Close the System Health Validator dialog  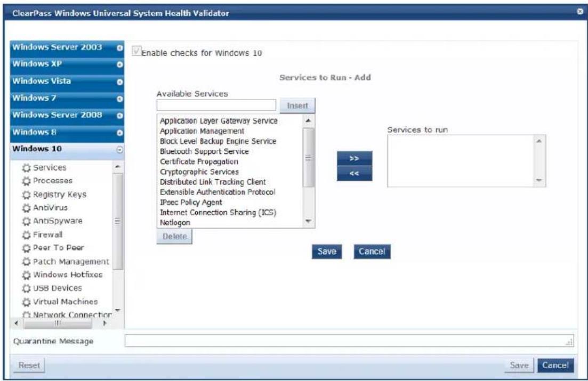coord(580,12)
